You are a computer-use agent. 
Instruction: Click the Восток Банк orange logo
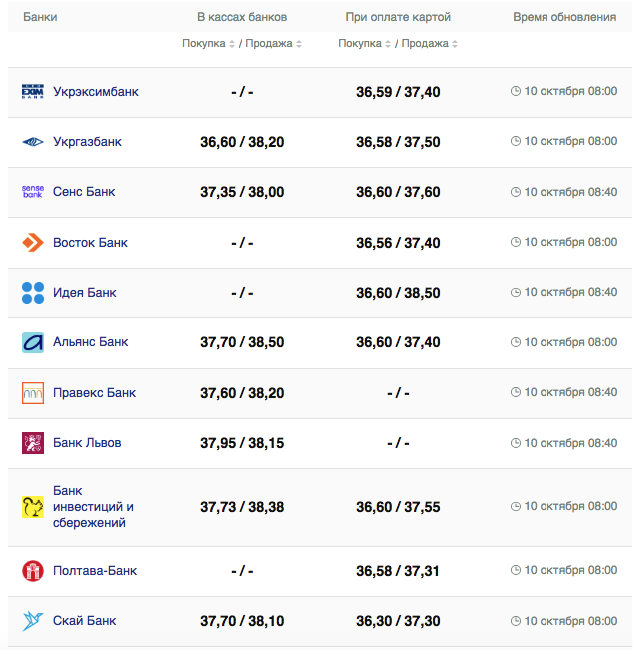[x=33, y=242]
